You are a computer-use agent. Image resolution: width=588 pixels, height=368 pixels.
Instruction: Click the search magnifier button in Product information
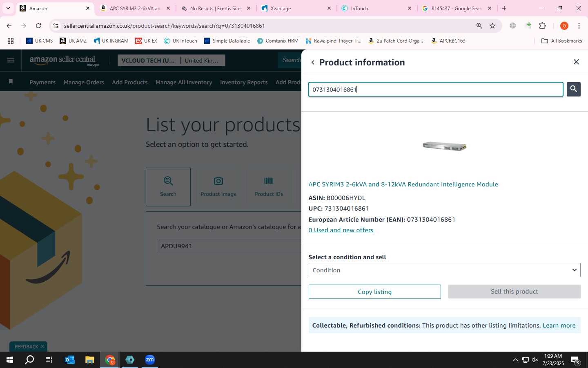[x=573, y=89]
